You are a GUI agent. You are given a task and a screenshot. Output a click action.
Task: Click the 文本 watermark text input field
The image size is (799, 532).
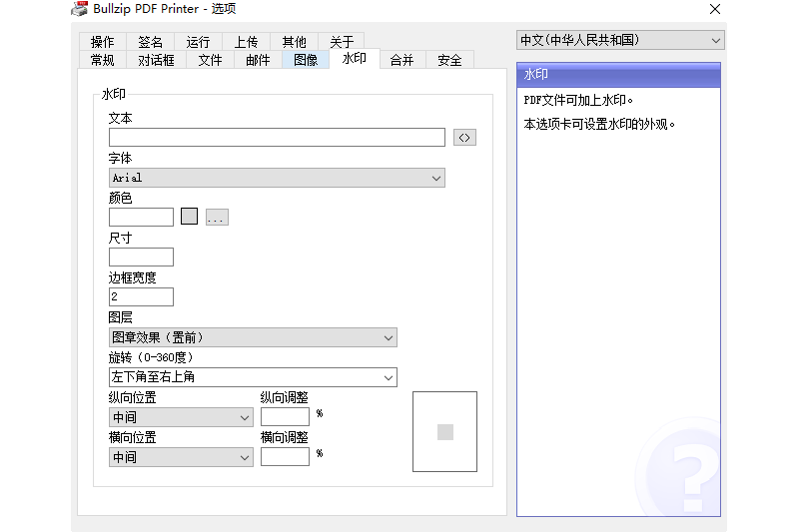(277, 138)
